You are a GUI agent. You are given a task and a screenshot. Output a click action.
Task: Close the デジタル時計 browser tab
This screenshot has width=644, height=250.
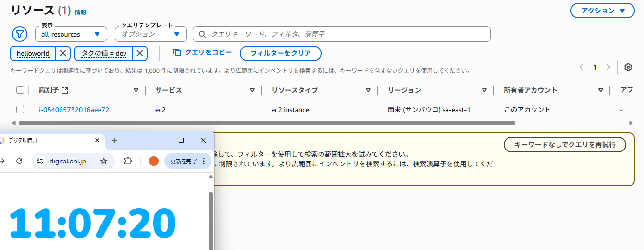point(97,140)
